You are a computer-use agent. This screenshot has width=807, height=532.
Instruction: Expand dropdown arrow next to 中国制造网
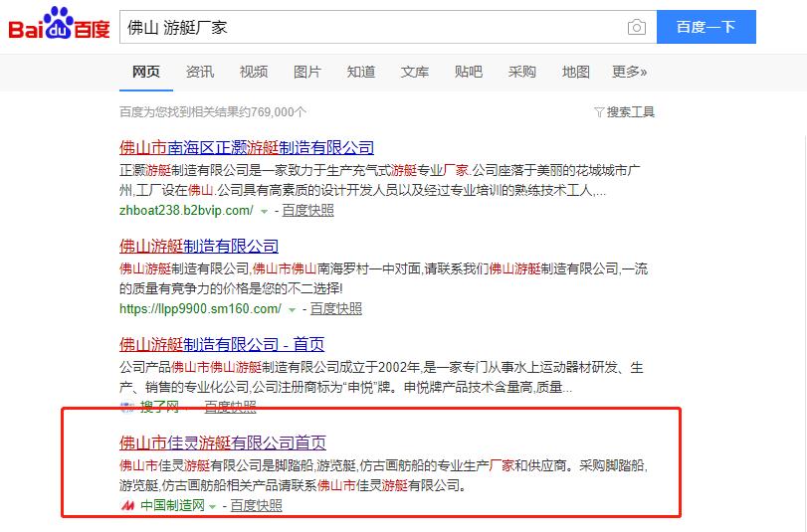(x=213, y=507)
